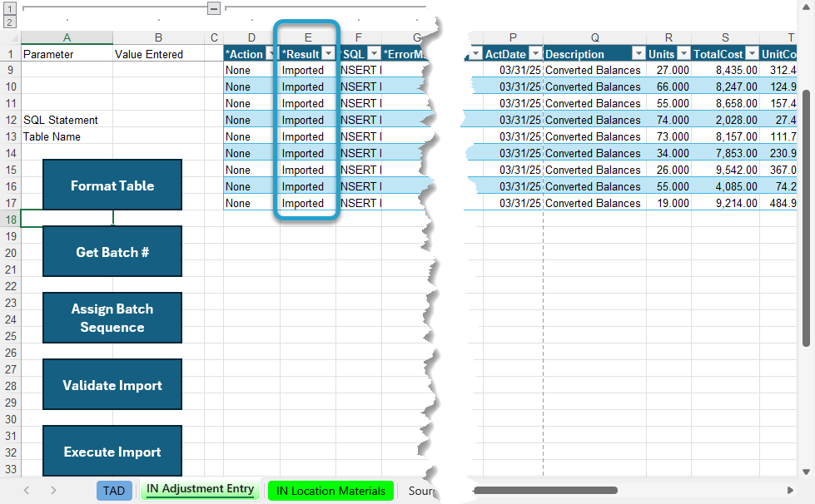Click the Parameter header cell

(x=67, y=54)
